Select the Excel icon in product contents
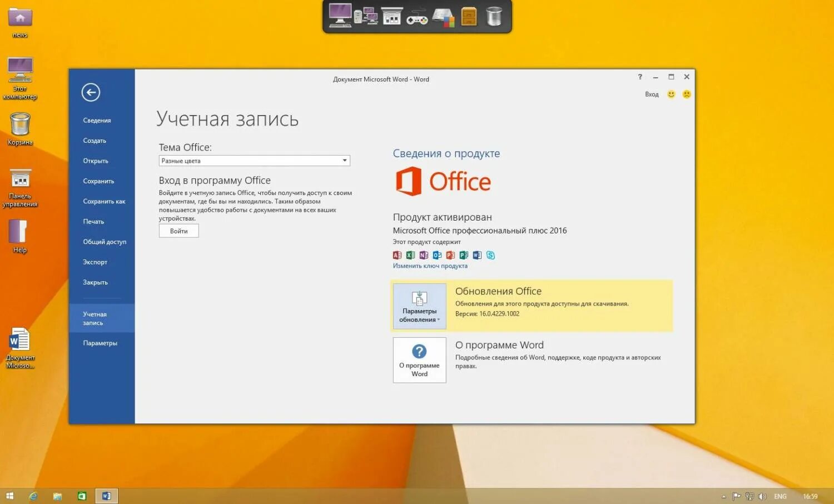 click(410, 255)
